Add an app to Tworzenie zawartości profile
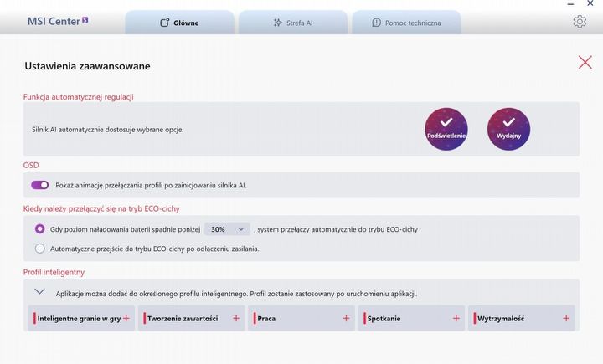The width and height of the screenshot is (603, 364). point(236,319)
